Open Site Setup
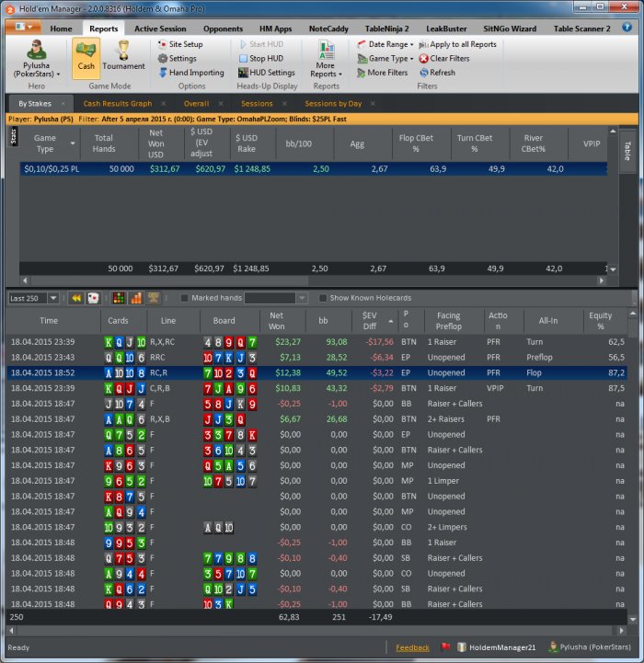The image size is (644, 663). [x=180, y=44]
